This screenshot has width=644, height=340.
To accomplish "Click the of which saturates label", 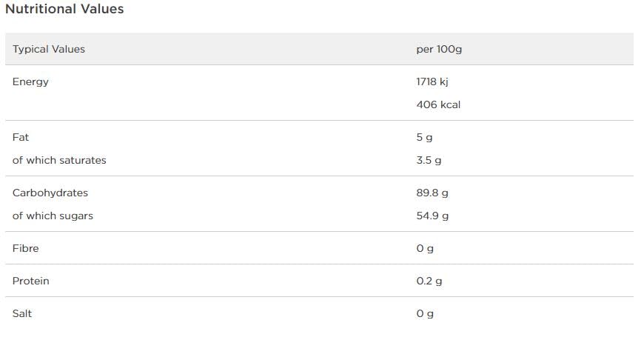I will point(59,160).
